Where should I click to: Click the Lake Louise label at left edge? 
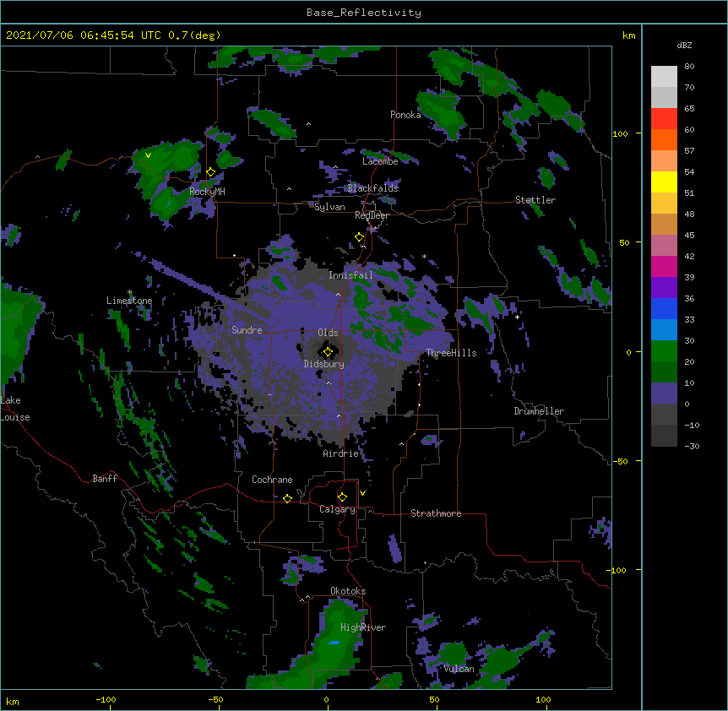point(14,409)
